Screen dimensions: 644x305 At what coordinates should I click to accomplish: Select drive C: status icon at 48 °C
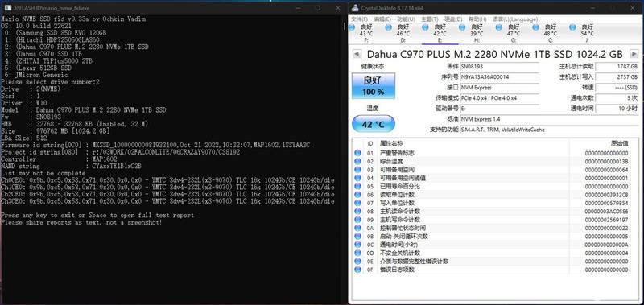[x=536, y=27]
